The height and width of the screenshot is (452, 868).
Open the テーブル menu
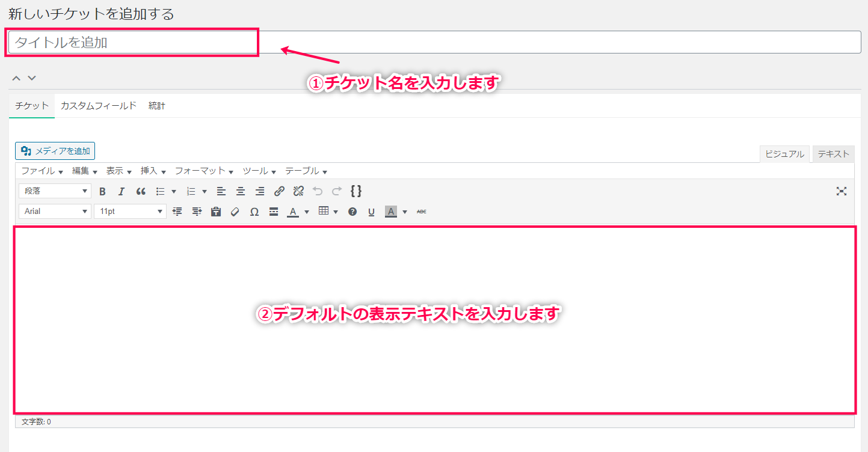[x=306, y=171]
